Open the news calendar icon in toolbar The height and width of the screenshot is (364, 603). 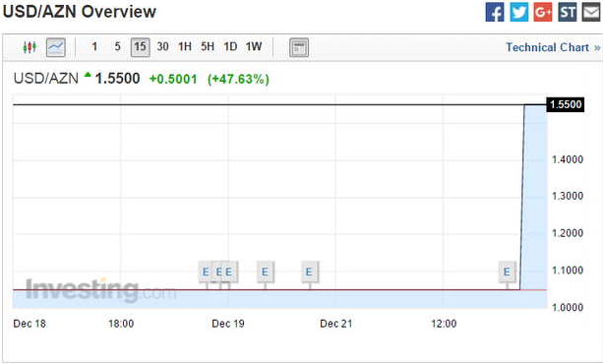[299, 47]
